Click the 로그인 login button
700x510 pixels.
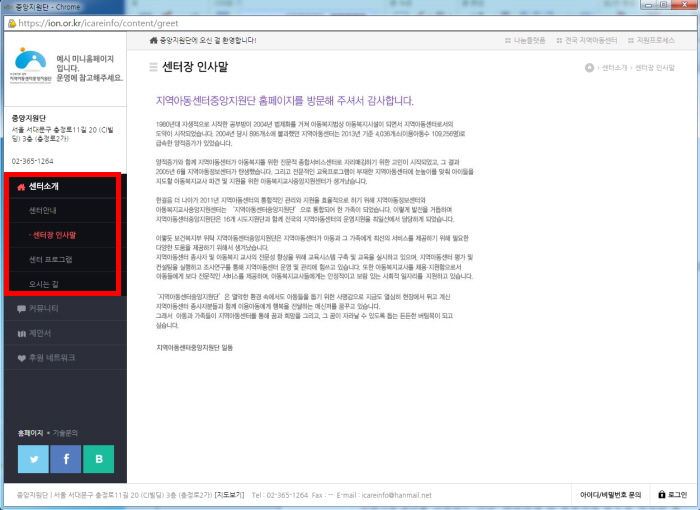673,495
